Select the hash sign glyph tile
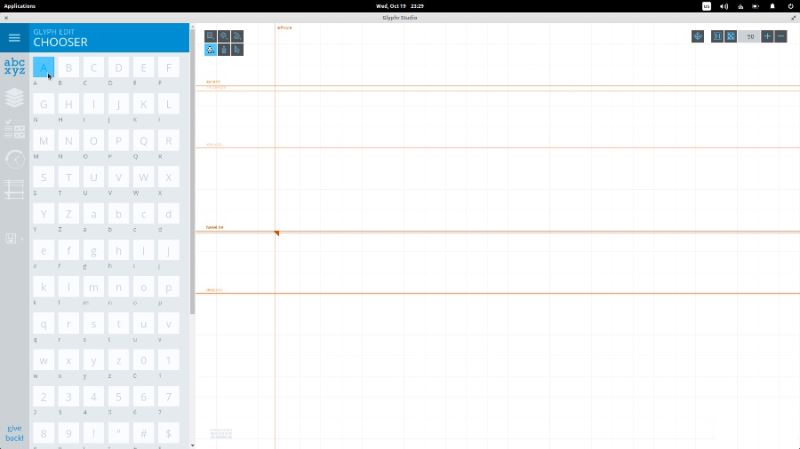 pyautogui.click(x=143, y=433)
